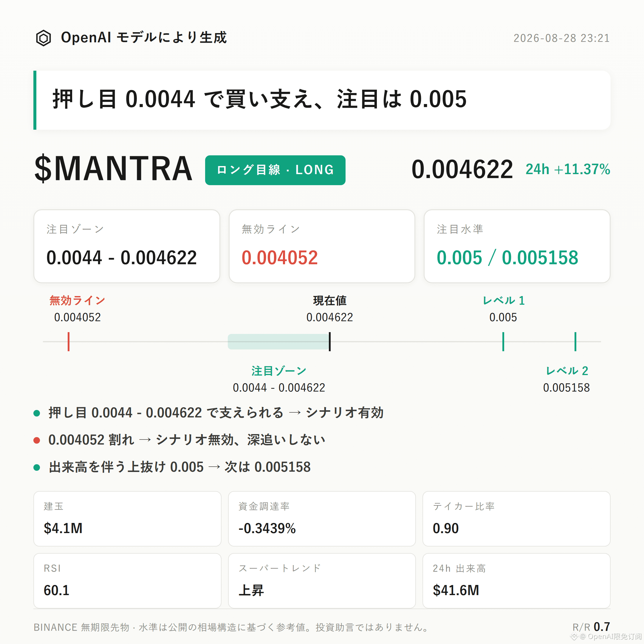This screenshot has width=644, height=644.
Task: Click the timestamp 2026-08-28 23:21
Action: click(x=561, y=38)
